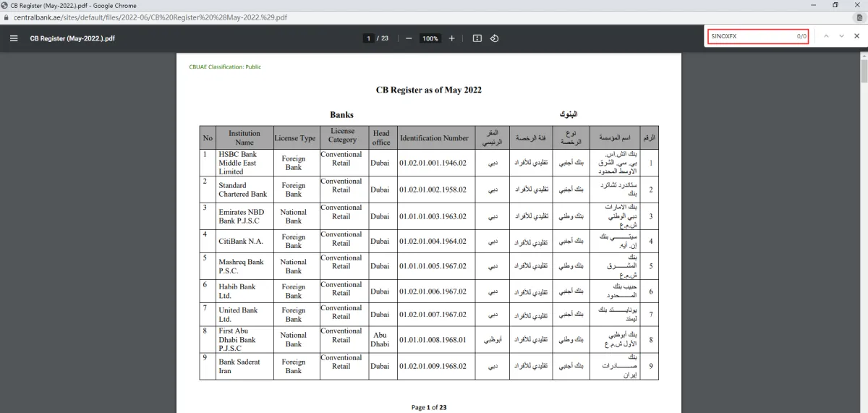Click United Bank Ltd. cell
The width and height of the screenshot is (868, 413).
(244, 314)
